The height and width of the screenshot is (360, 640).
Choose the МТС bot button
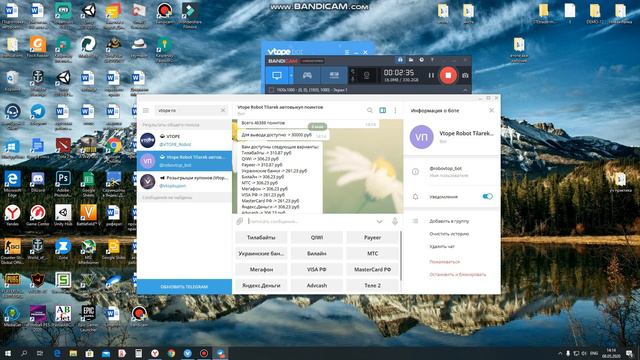click(372, 253)
